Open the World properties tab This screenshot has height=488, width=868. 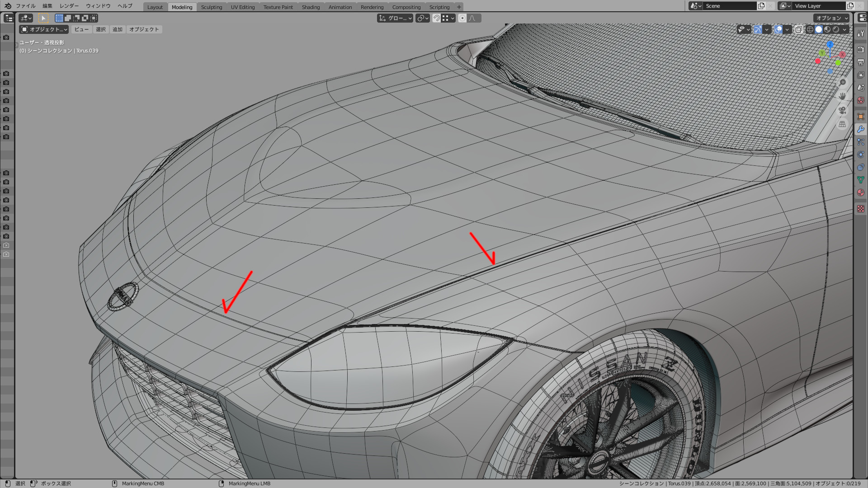(x=861, y=100)
